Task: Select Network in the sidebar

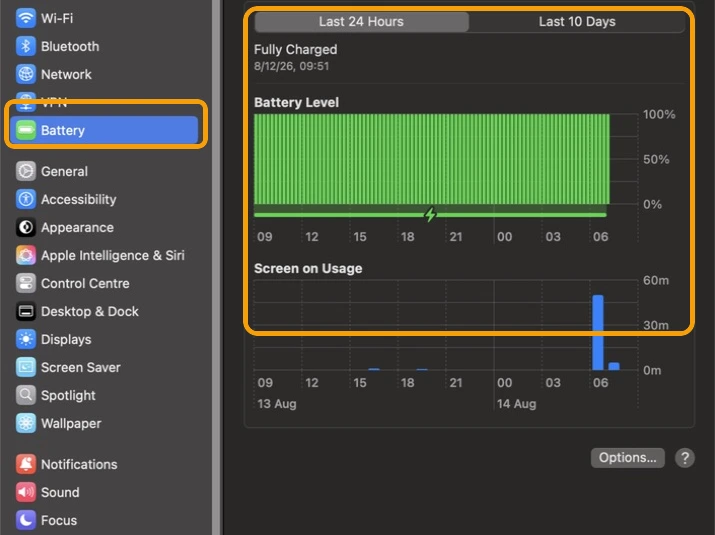Action: tap(104, 74)
